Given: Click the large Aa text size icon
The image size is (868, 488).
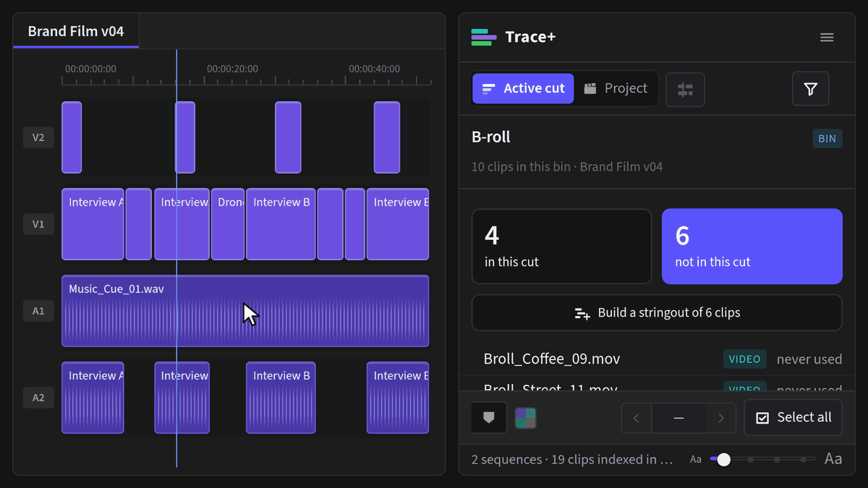Looking at the screenshot, I should coord(833,459).
